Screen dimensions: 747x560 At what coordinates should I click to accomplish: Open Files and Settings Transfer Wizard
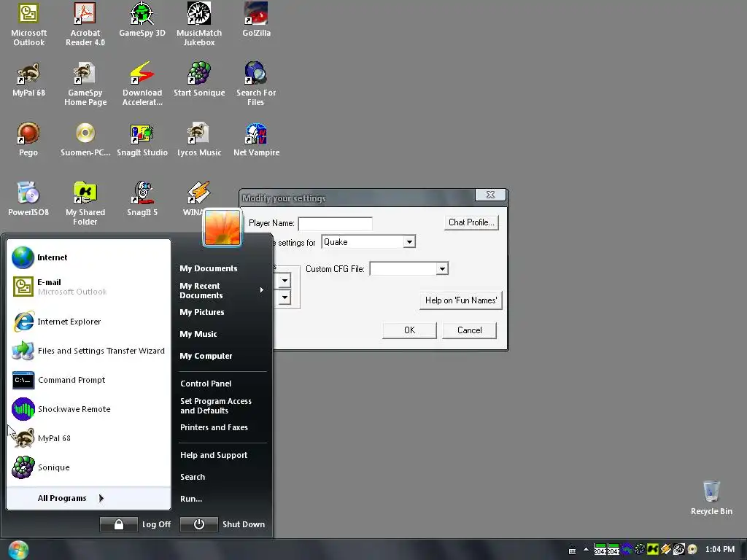pos(88,351)
